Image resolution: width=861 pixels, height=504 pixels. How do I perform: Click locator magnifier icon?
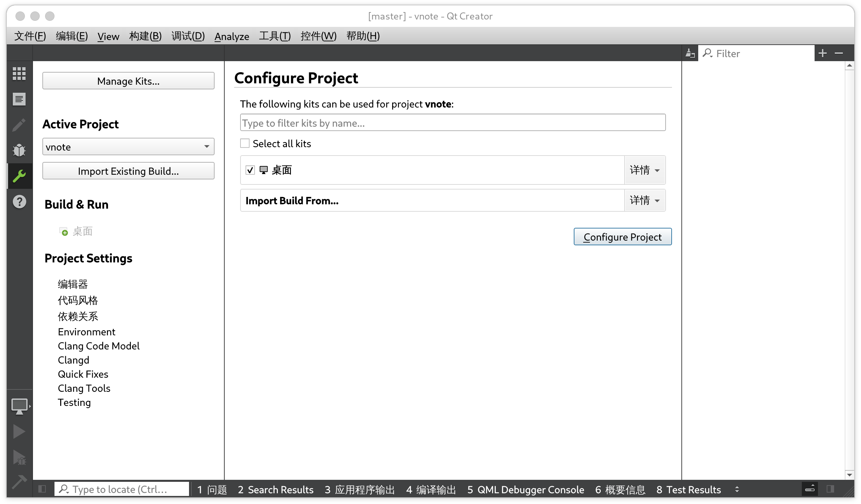pos(64,489)
